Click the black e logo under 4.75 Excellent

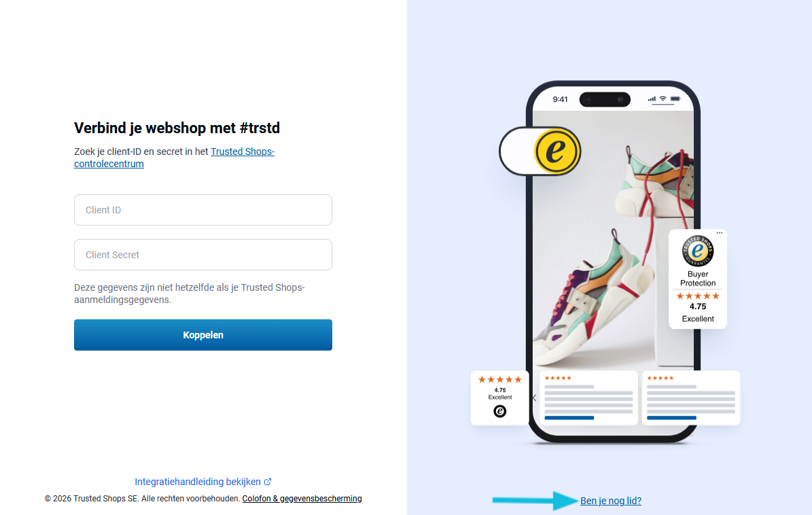pos(499,411)
